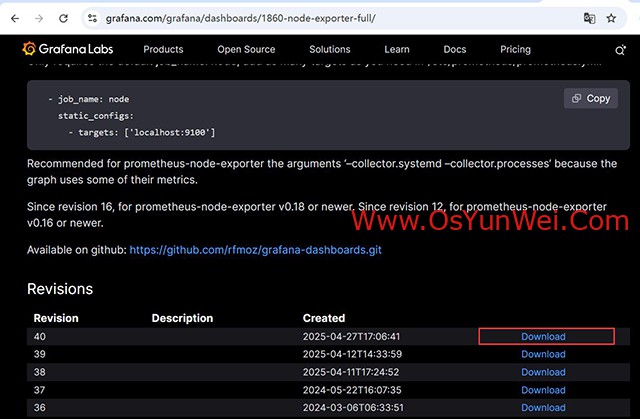The height and width of the screenshot is (419, 640).
Task: Download revision 36
Action: (543, 408)
